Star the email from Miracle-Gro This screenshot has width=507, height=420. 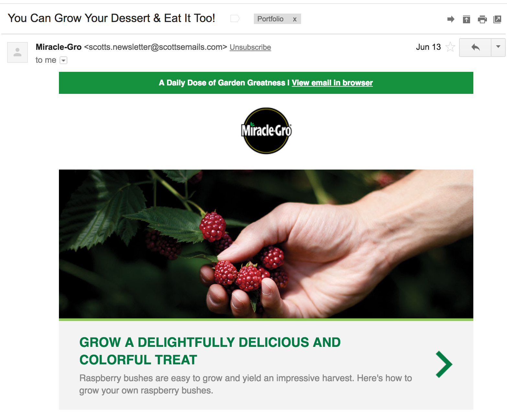coord(450,47)
